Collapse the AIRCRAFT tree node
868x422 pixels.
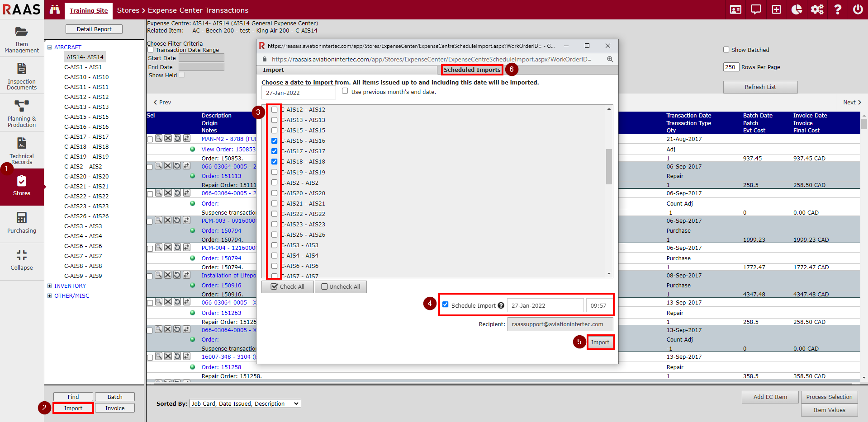(x=50, y=47)
